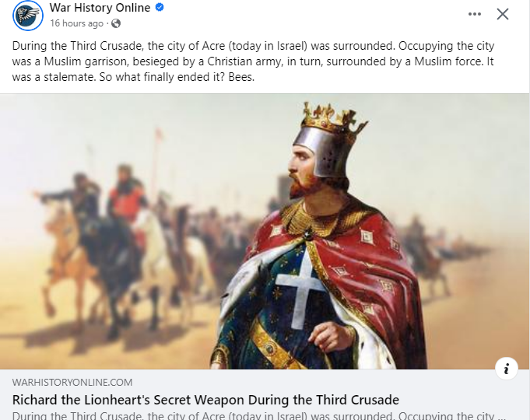Click the '16 hours ago' timestamp
Image resolution: width=530 pixels, height=420 pixels.
tap(77, 23)
